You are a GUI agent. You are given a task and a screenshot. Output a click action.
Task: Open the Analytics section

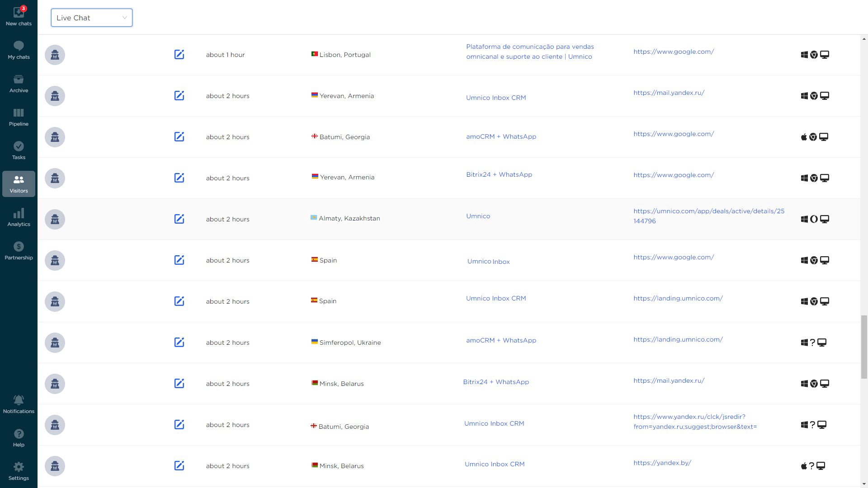click(x=19, y=217)
